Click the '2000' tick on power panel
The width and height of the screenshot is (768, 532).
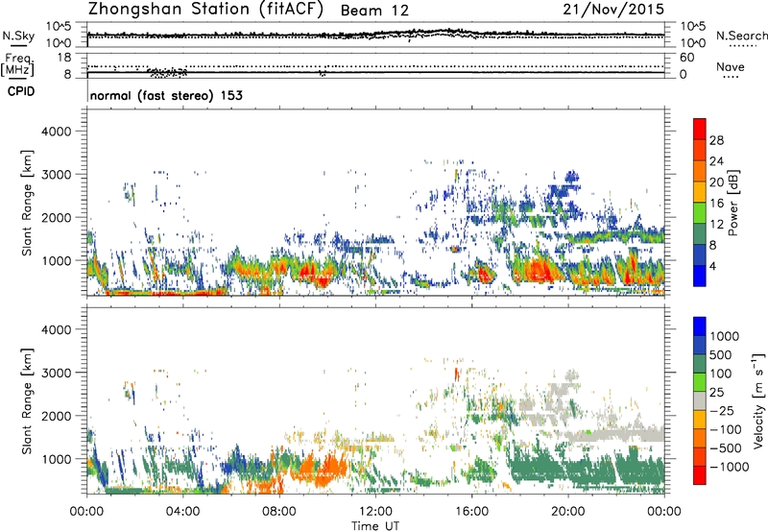tap(57, 217)
